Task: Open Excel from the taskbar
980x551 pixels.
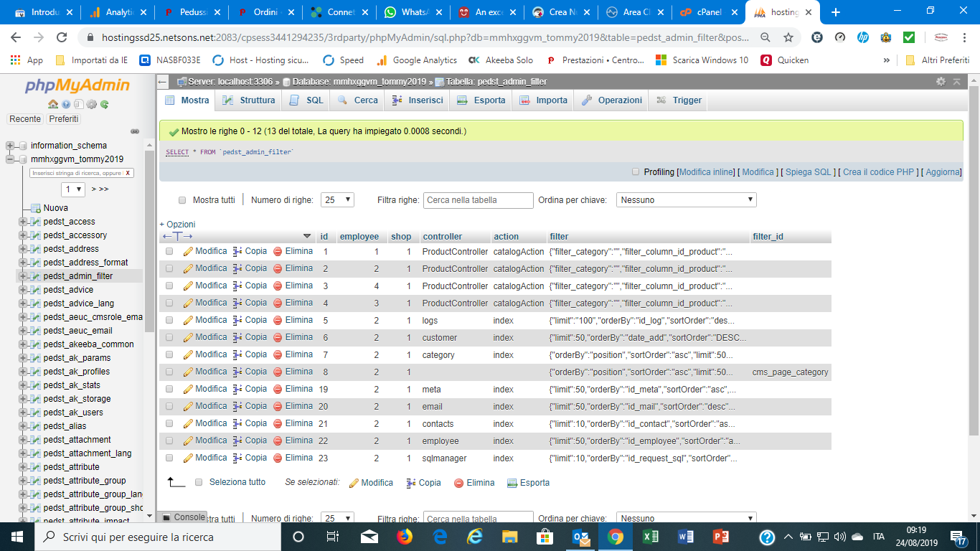Action: coord(650,537)
